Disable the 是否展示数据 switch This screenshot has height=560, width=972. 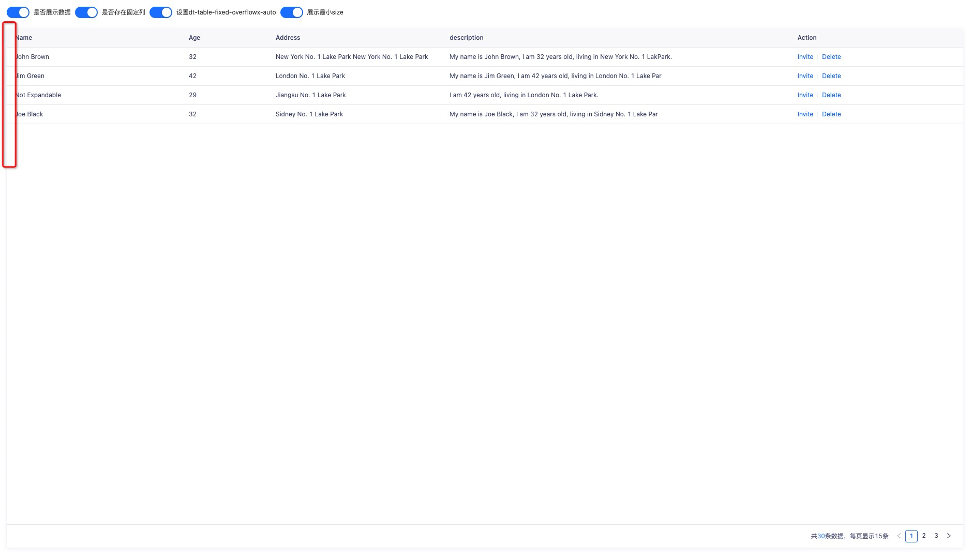(x=17, y=12)
